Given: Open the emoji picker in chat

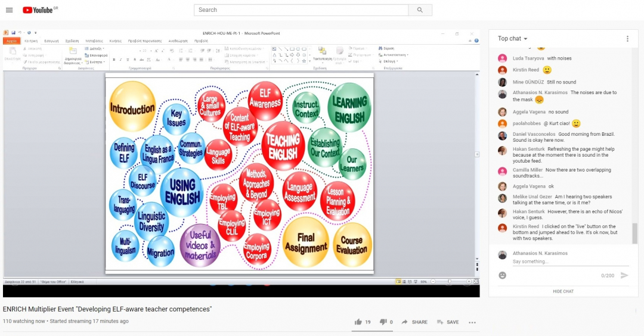Looking at the screenshot, I should [x=503, y=275].
